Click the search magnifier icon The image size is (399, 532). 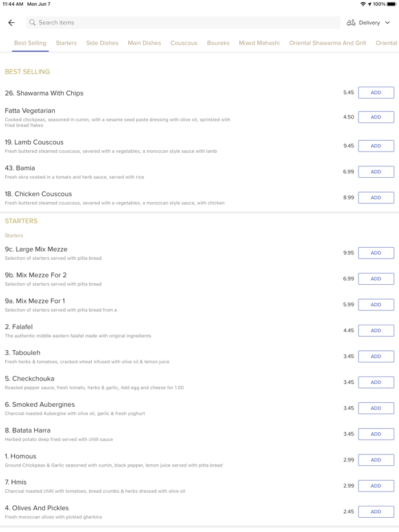(32, 23)
